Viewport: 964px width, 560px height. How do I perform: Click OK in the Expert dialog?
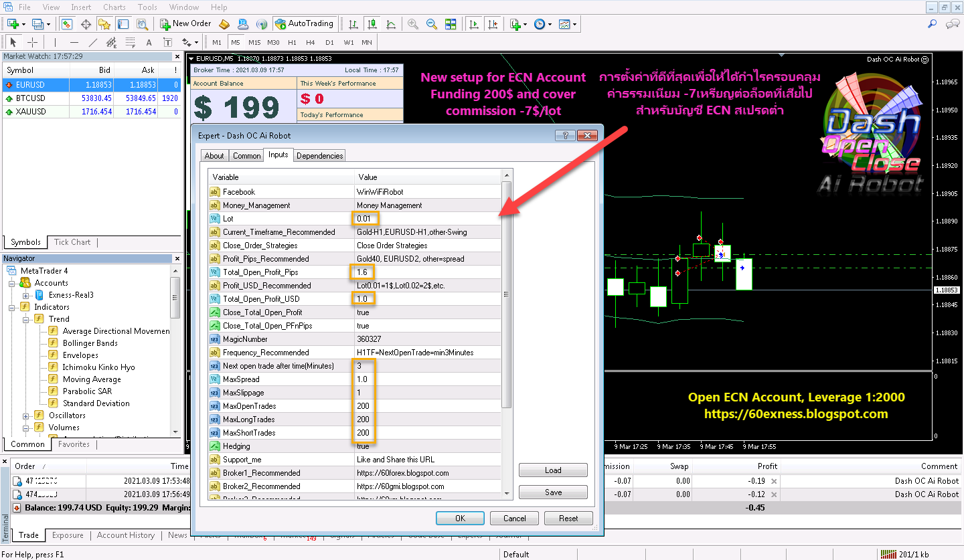point(460,519)
